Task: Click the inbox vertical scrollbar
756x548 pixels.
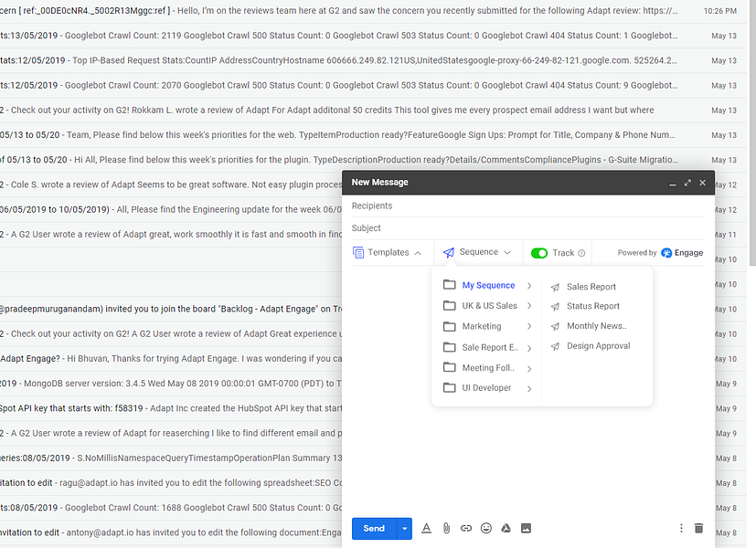Action: click(752, 132)
